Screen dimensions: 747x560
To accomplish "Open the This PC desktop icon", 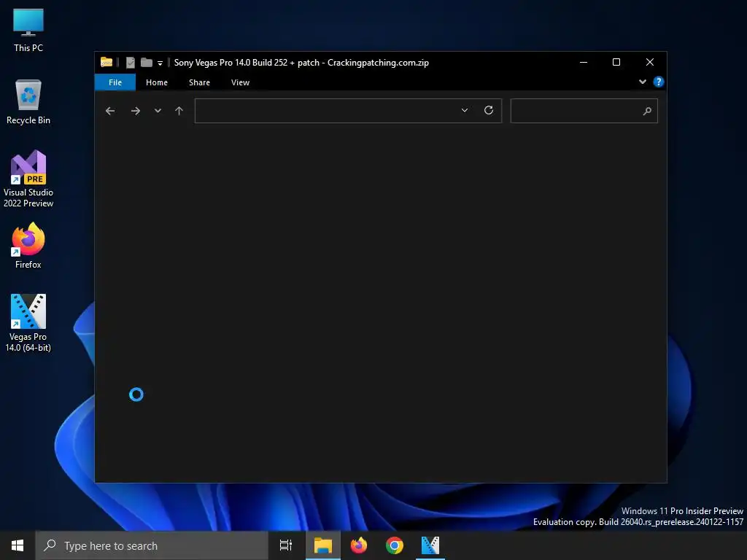I will point(28,29).
